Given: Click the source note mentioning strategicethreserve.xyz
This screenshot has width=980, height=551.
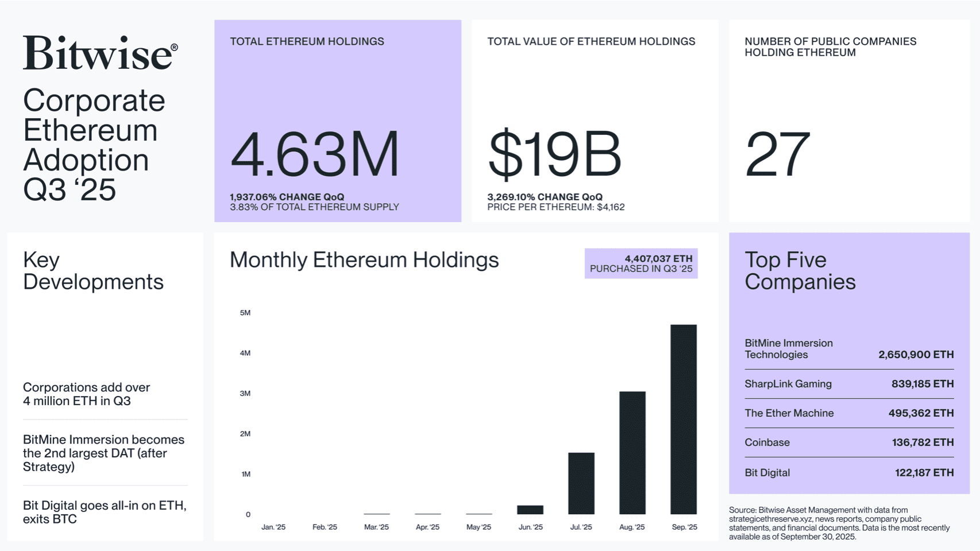Looking at the screenshot, I should point(839,523).
